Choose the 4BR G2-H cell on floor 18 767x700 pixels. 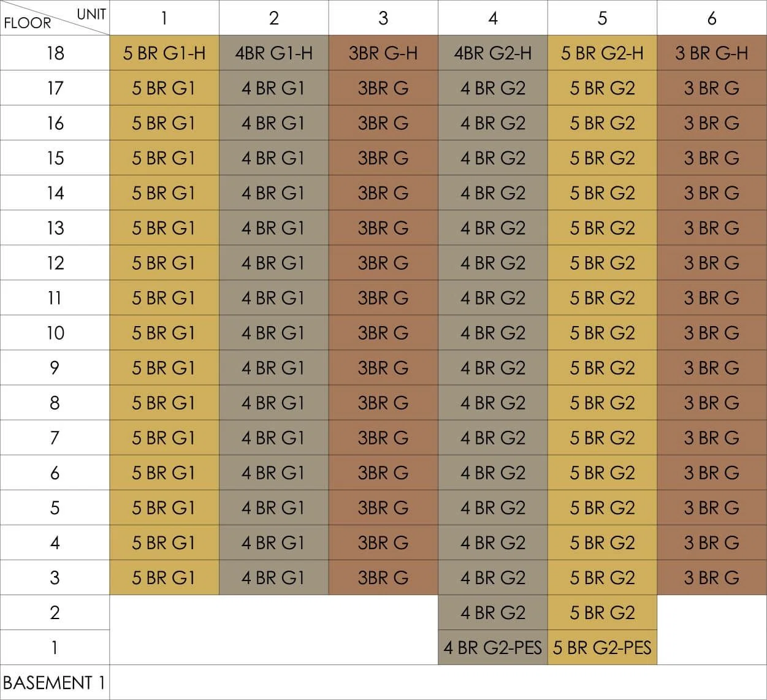point(493,53)
